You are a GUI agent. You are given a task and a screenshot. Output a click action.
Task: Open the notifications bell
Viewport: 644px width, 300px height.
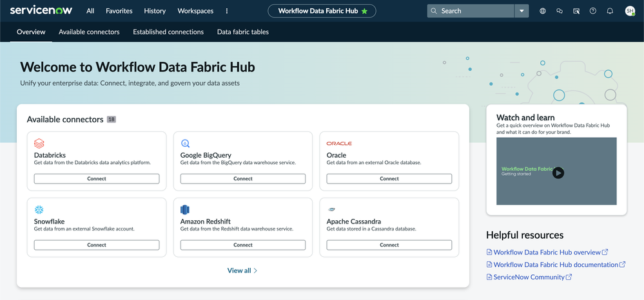tap(610, 11)
